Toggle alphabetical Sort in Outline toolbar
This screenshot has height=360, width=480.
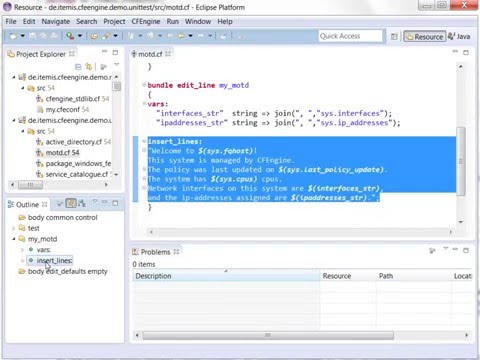click(82, 203)
